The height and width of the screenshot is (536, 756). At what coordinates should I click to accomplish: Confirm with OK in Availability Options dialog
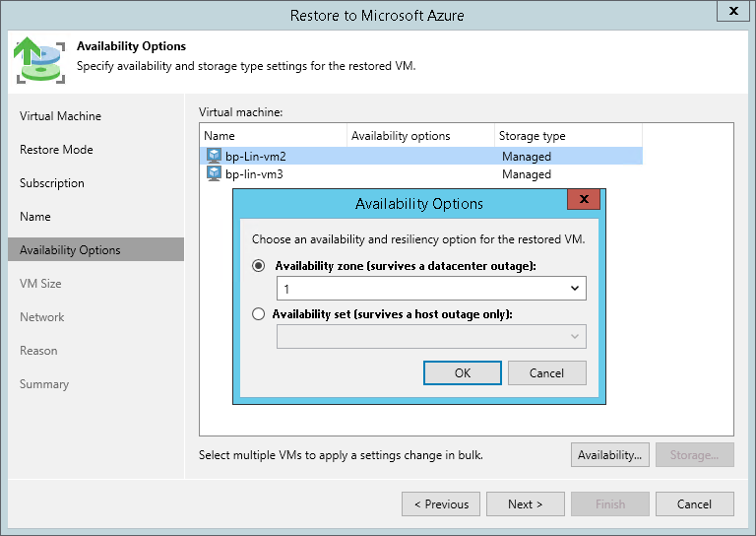(463, 372)
